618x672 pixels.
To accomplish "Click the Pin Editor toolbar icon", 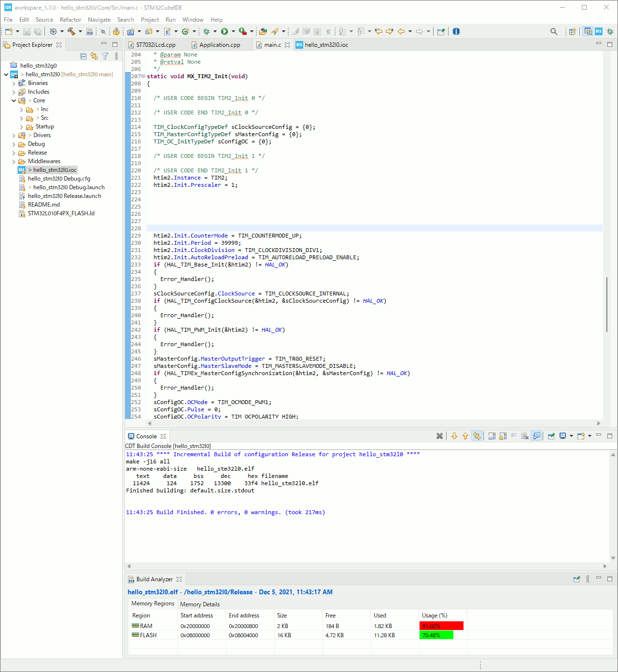I will coord(441,31).
